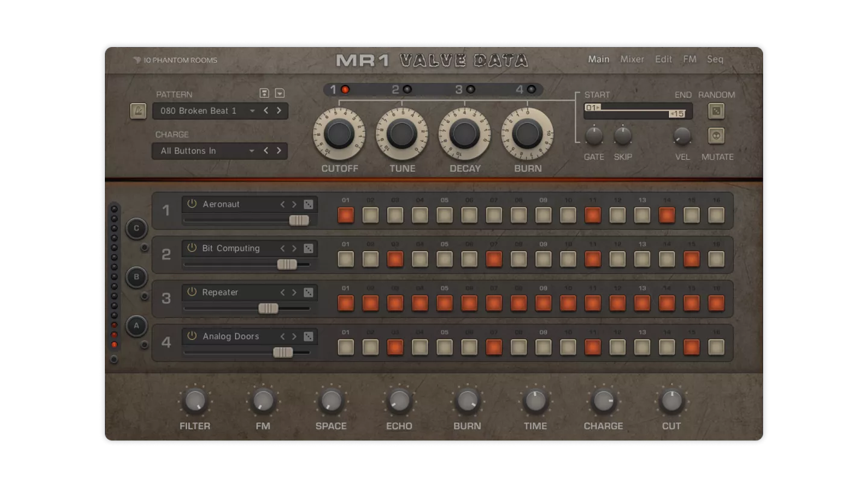
Task: Click the metronome icon beside Pattern
Action: coord(138,111)
